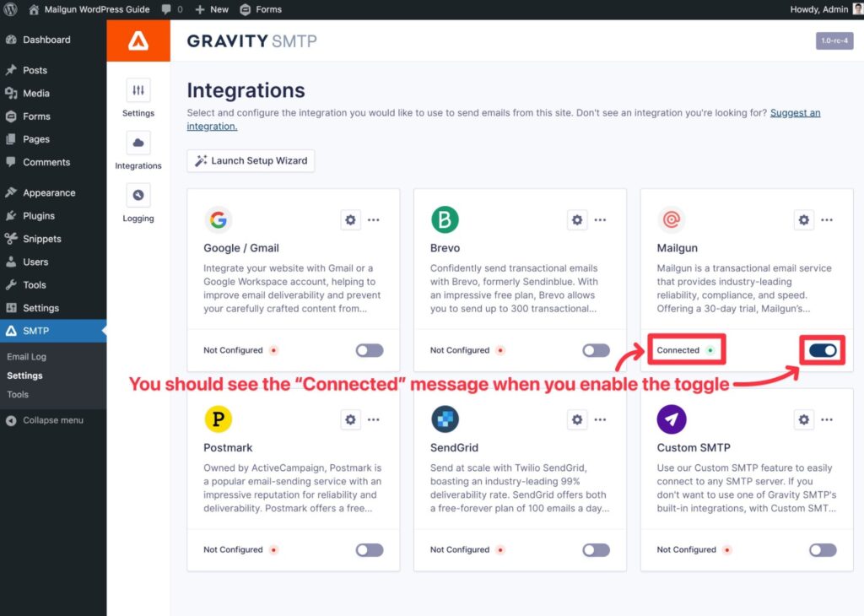864x616 pixels.
Task: Click the Gravity SMTP logo
Action: coord(251,41)
